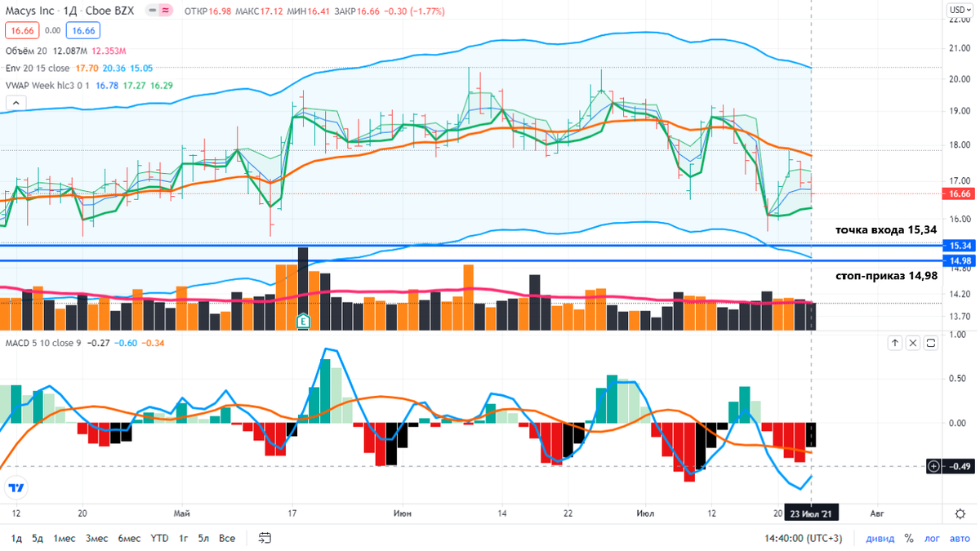Open the earnings E marker on chart

click(302, 322)
